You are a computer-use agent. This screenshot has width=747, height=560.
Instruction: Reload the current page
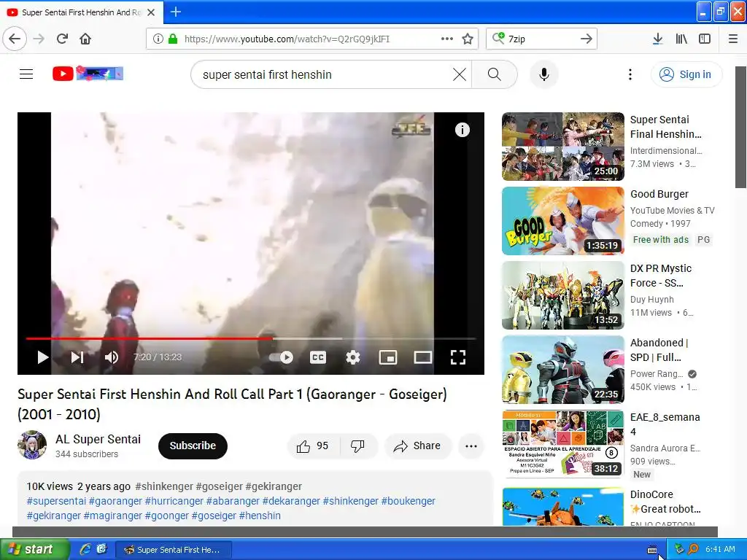tap(63, 39)
